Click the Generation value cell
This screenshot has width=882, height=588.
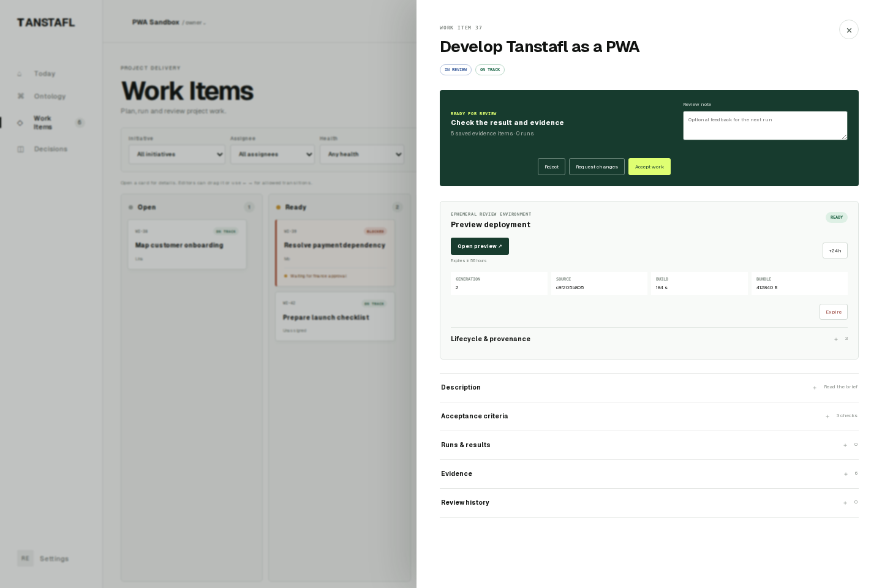coord(499,284)
